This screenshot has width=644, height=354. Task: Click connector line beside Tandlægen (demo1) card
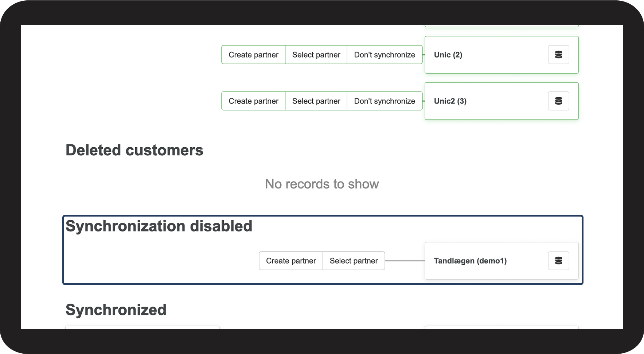click(405, 261)
